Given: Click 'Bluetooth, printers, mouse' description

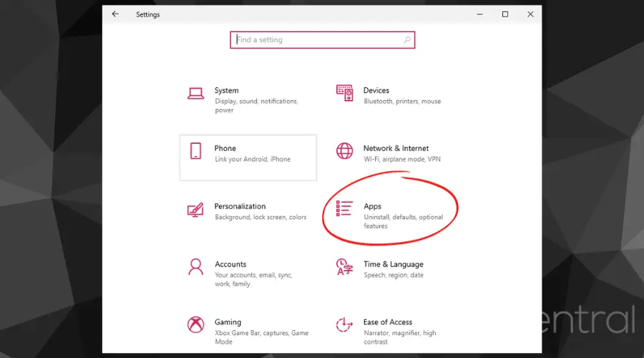Looking at the screenshot, I should point(402,101).
